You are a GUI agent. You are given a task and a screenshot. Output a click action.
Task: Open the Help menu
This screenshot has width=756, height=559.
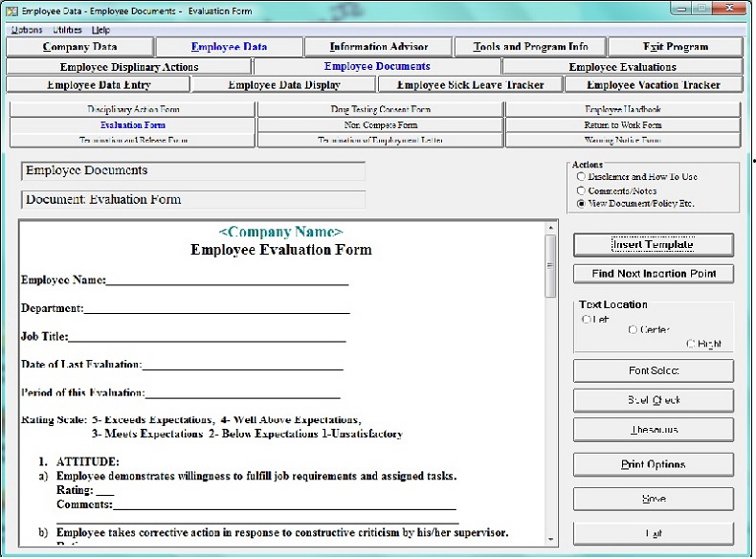[x=101, y=30]
